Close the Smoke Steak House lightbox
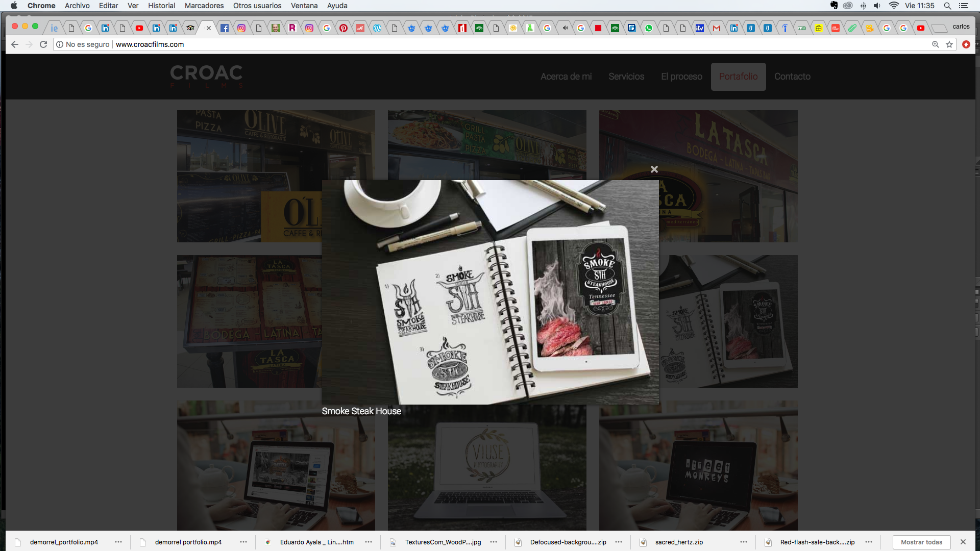Image resolution: width=980 pixels, height=551 pixels. coord(654,169)
